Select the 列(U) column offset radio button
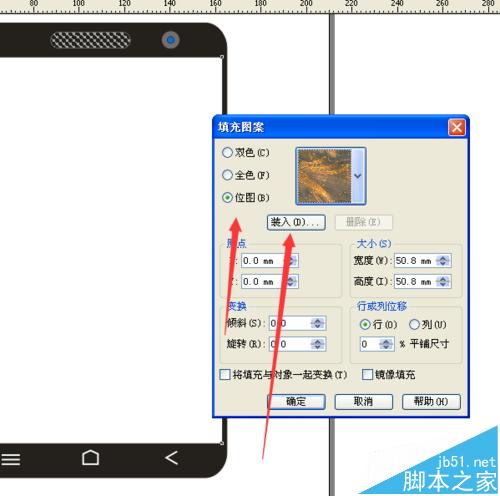 pos(414,324)
